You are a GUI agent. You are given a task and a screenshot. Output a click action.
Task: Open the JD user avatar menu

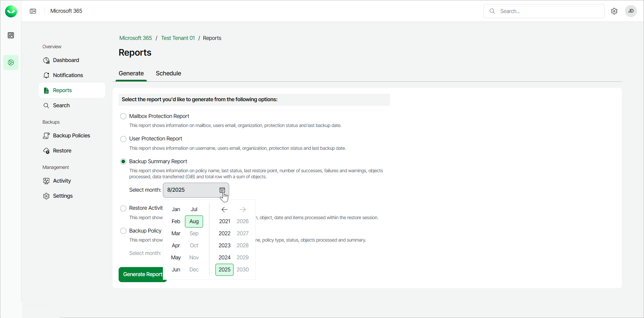(631, 11)
